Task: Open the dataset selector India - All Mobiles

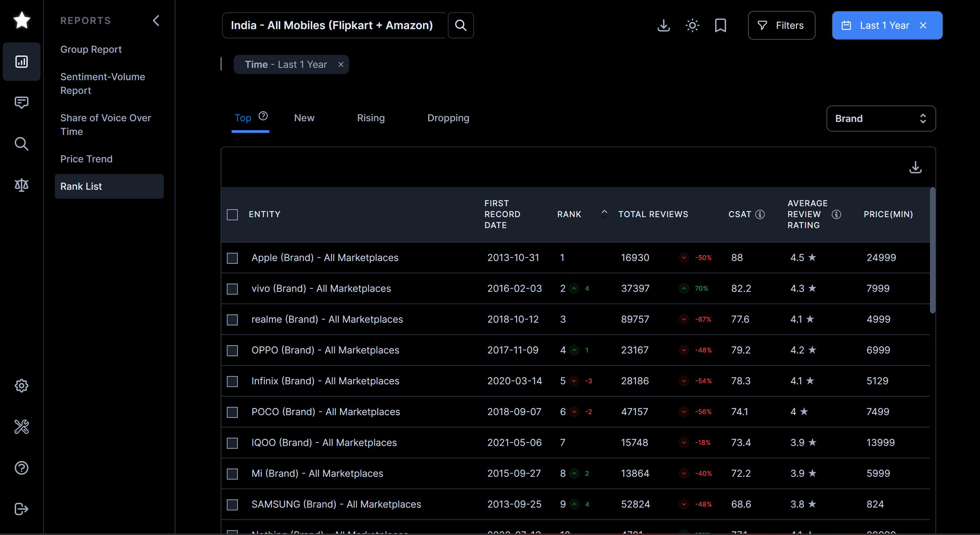Action: coord(334,25)
